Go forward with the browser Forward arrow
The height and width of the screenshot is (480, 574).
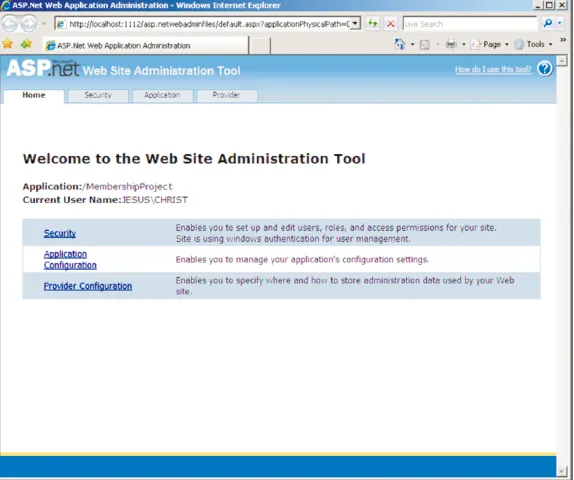pyautogui.click(x=29, y=24)
